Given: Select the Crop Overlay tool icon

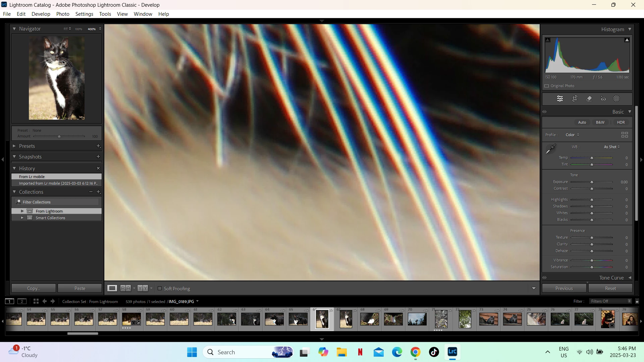Looking at the screenshot, I should point(575,99).
